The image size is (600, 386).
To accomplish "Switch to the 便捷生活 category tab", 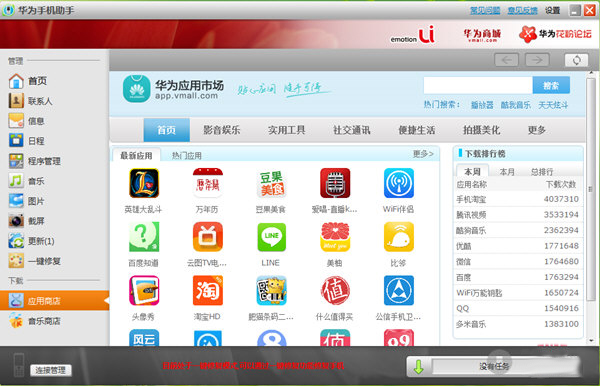I will pos(417,130).
